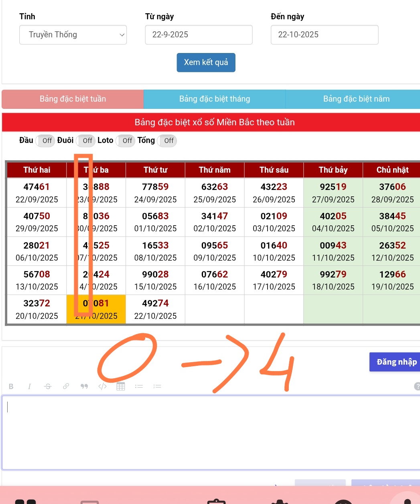
Task: Click the Xem kết quả button
Action: [x=206, y=63]
